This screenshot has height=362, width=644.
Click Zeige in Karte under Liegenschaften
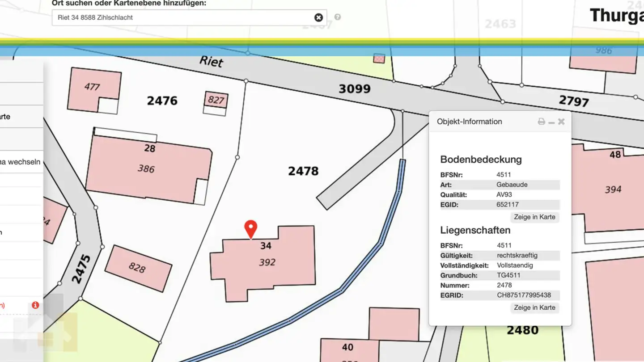click(534, 307)
